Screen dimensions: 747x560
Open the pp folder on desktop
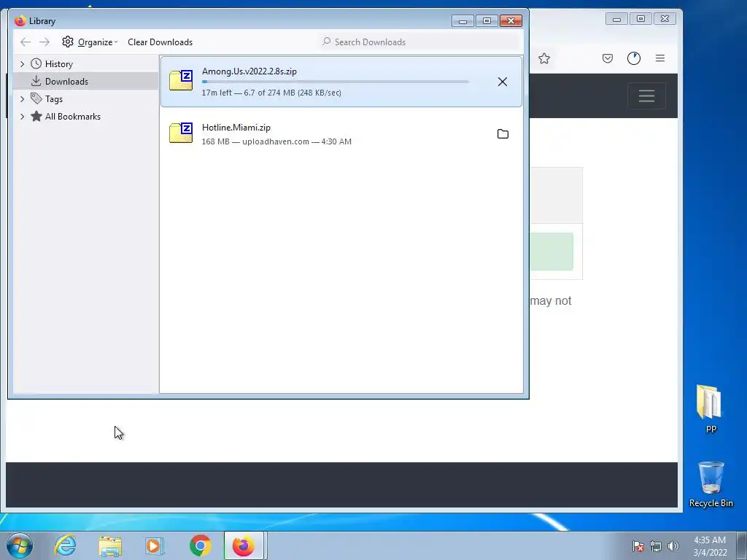pyautogui.click(x=711, y=408)
